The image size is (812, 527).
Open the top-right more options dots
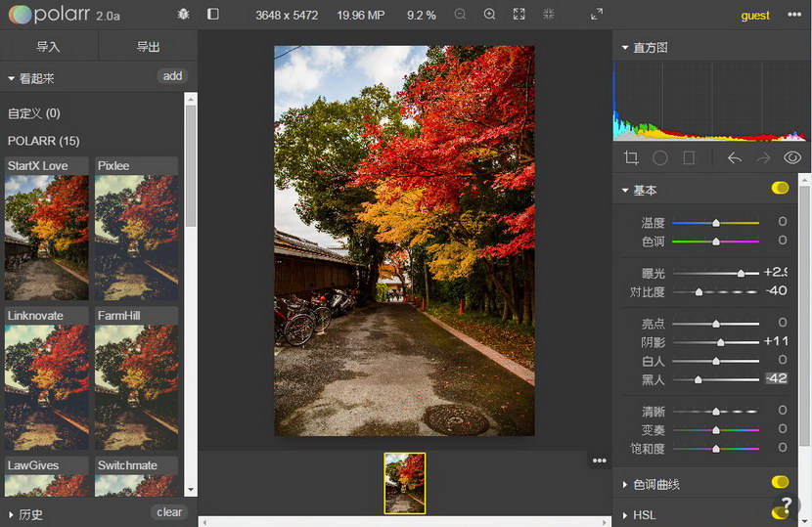tap(794, 15)
